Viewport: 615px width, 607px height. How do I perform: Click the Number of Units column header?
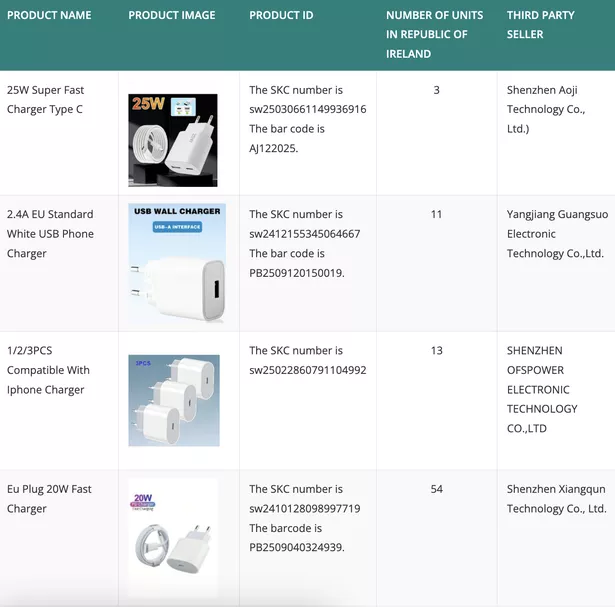[434, 34]
